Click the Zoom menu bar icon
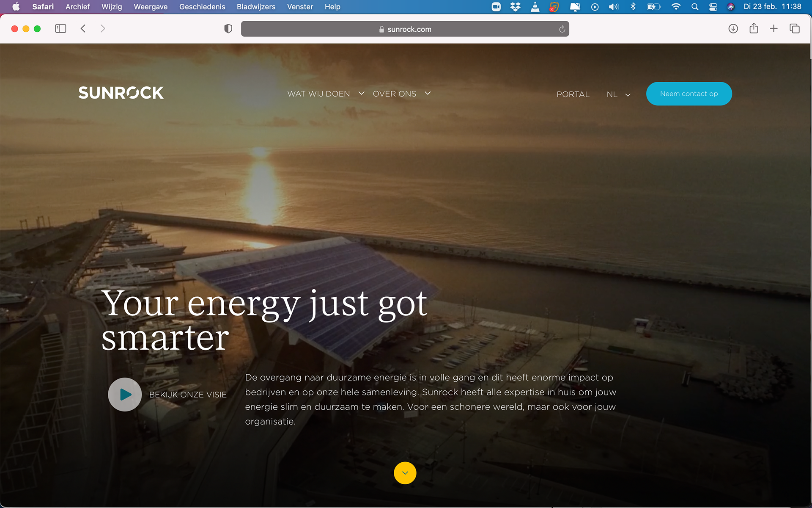The height and width of the screenshot is (508, 812). [x=496, y=7]
